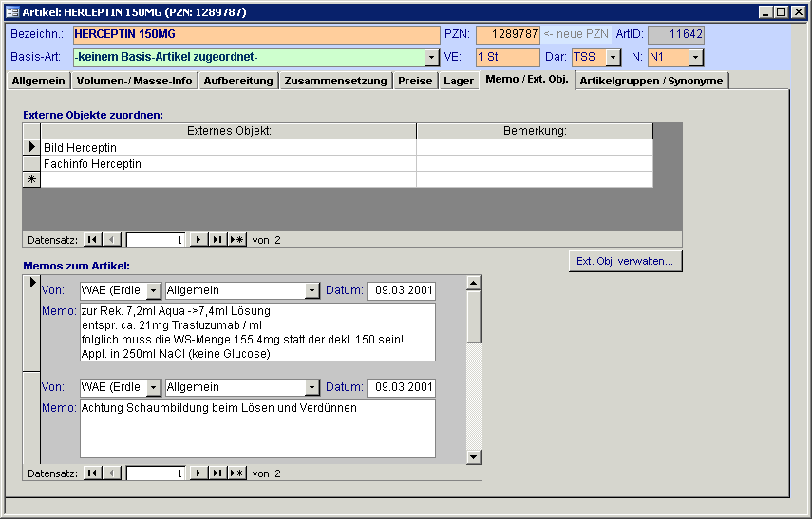
Task: Click the ArtID field 11642
Action: [x=676, y=35]
